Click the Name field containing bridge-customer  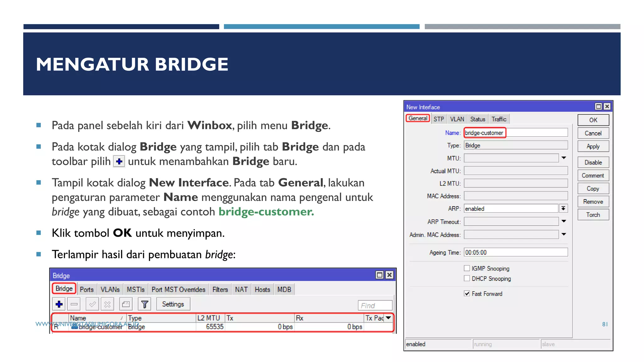(516, 133)
